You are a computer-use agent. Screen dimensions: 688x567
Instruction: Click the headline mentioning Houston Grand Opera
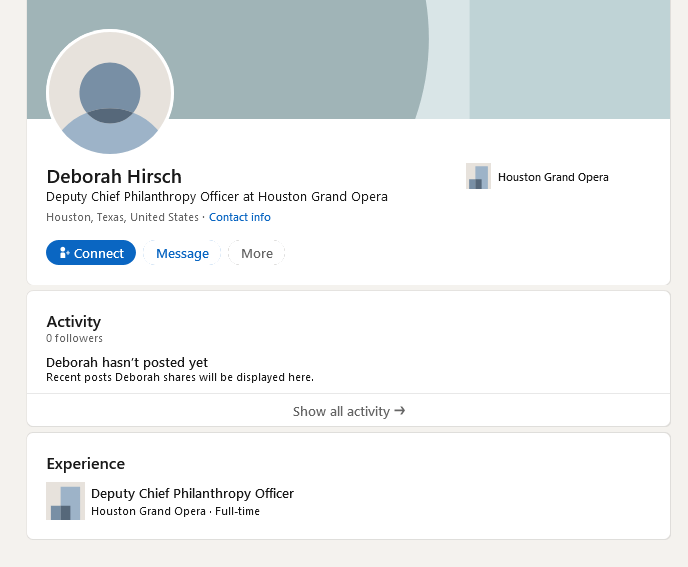(x=217, y=197)
